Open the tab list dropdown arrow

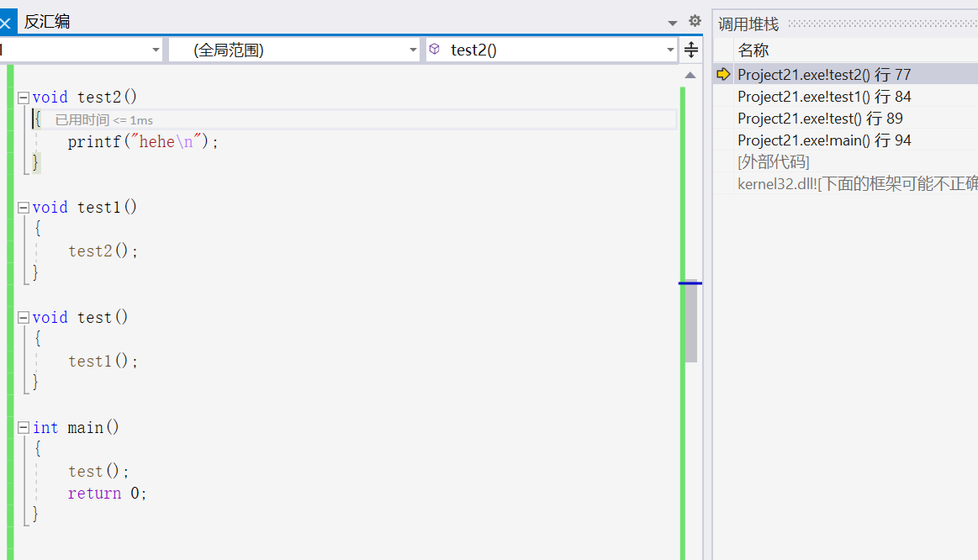pos(673,23)
